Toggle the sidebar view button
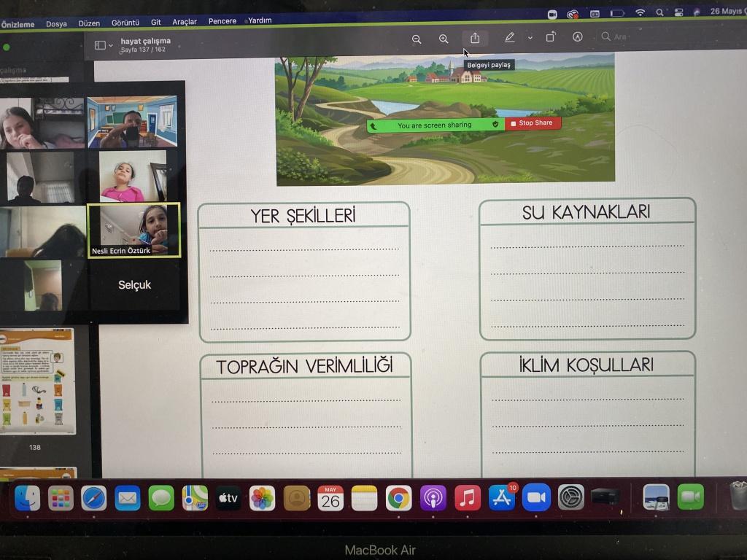The width and height of the screenshot is (747, 560). [100, 45]
